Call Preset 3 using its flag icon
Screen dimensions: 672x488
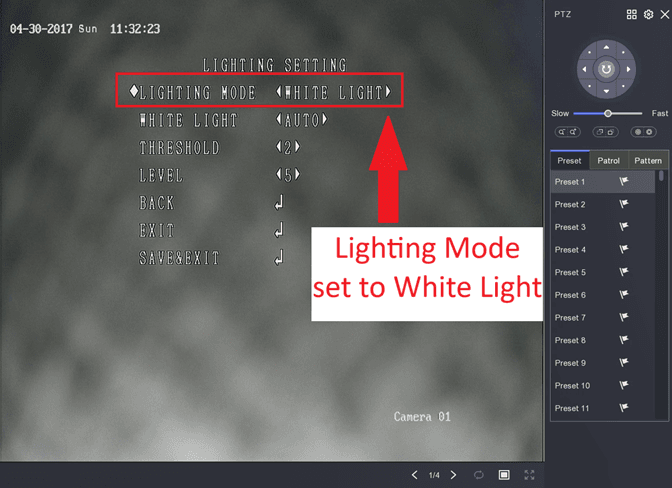click(x=624, y=226)
